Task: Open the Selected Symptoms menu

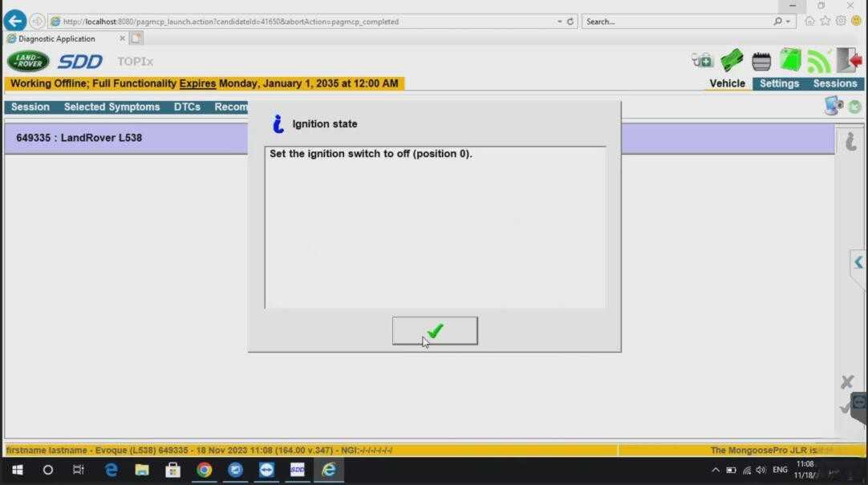Action: click(112, 107)
